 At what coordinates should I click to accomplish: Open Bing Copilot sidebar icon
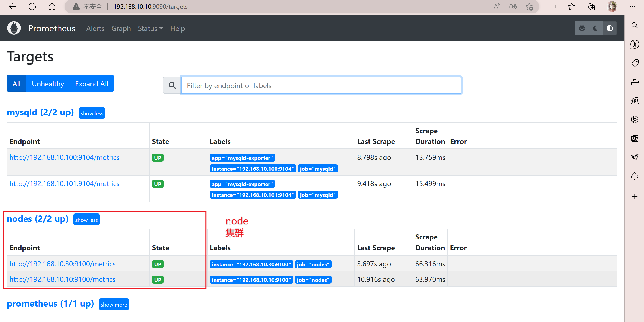pyautogui.click(x=635, y=44)
